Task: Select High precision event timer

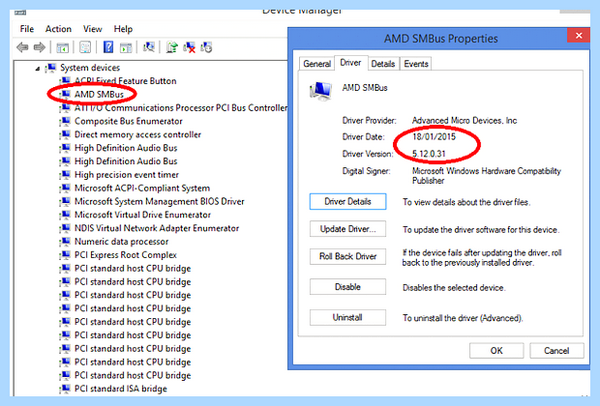Action: pyautogui.click(x=127, y=175)
